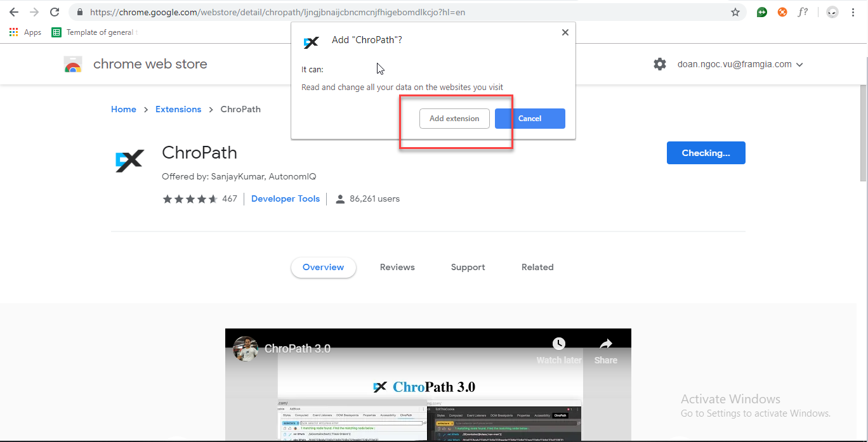Click the Google Hangouts extension icon in toolbar

coord(761,11)
